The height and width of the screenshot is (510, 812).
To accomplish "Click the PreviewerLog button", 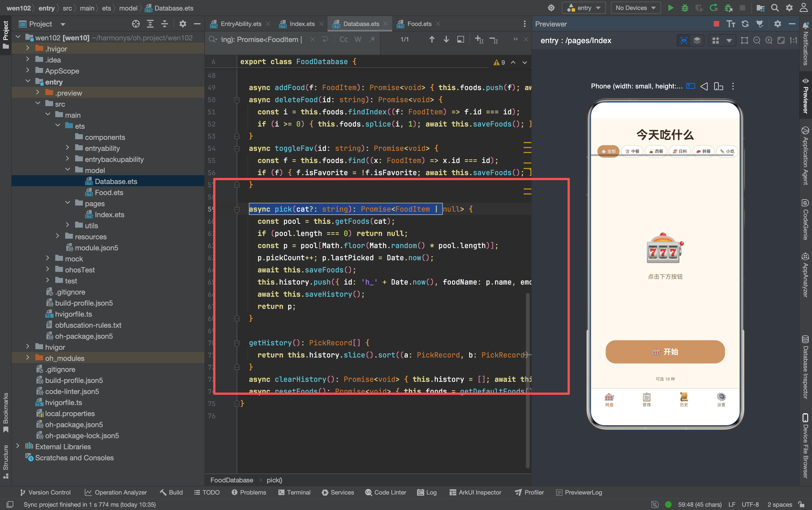I will pyautogui.click(x=579, y=492).
